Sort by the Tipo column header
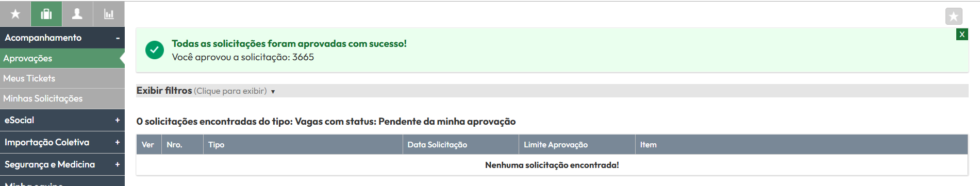Screen dimensions: 980x186 click(x=303, y=145)
